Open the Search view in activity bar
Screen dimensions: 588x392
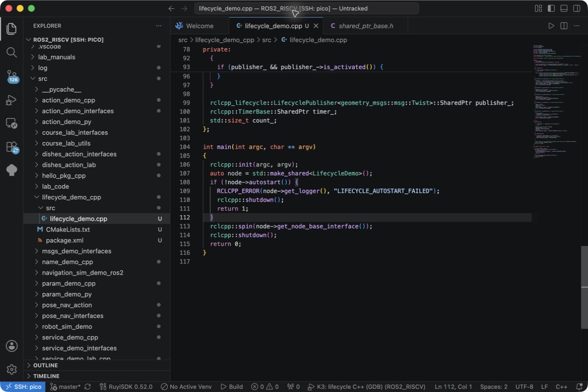coord(12,53)
